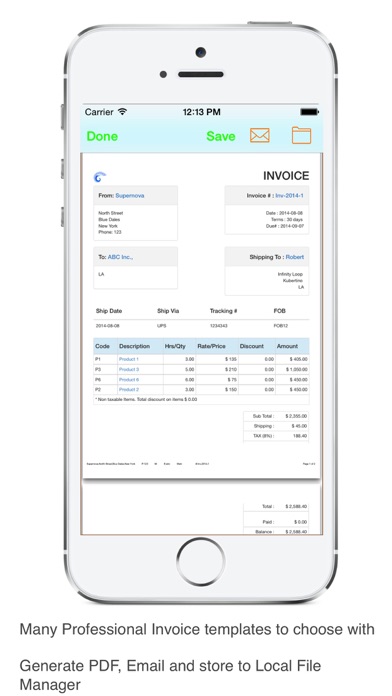Click tracking number 1234343

(x=218, y=326)
